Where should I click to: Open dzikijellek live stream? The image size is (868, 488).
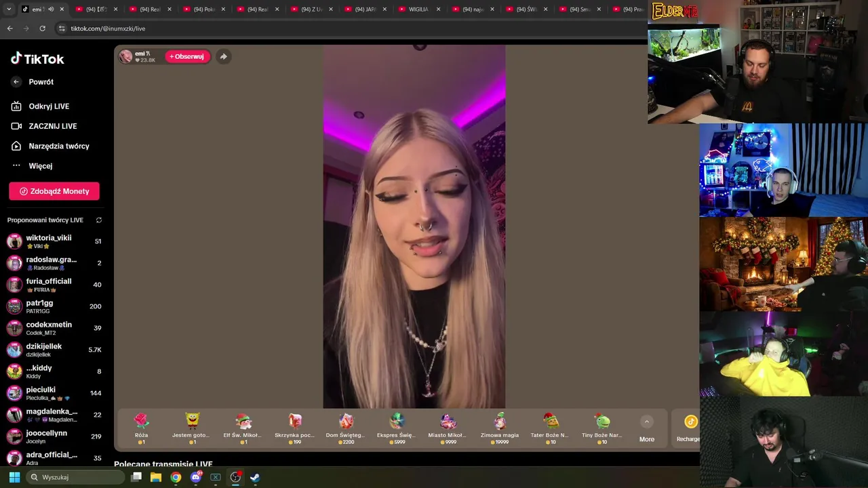(x=54, y=350)
